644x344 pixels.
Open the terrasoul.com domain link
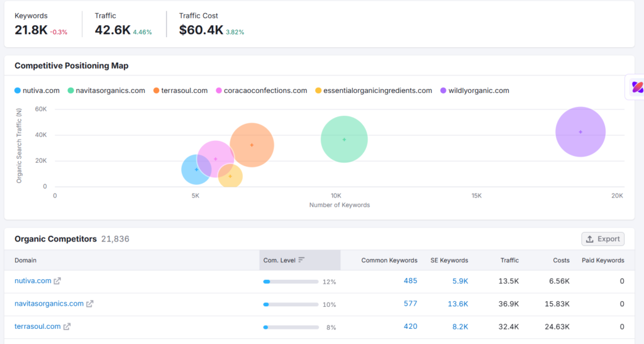37,326
